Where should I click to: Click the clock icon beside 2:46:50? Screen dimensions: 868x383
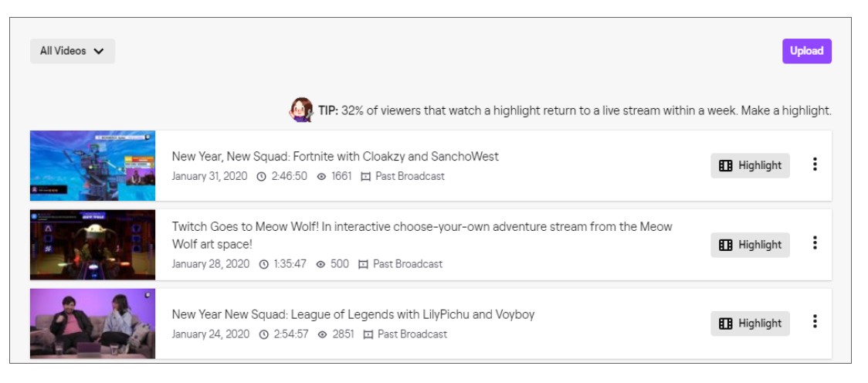261,177
